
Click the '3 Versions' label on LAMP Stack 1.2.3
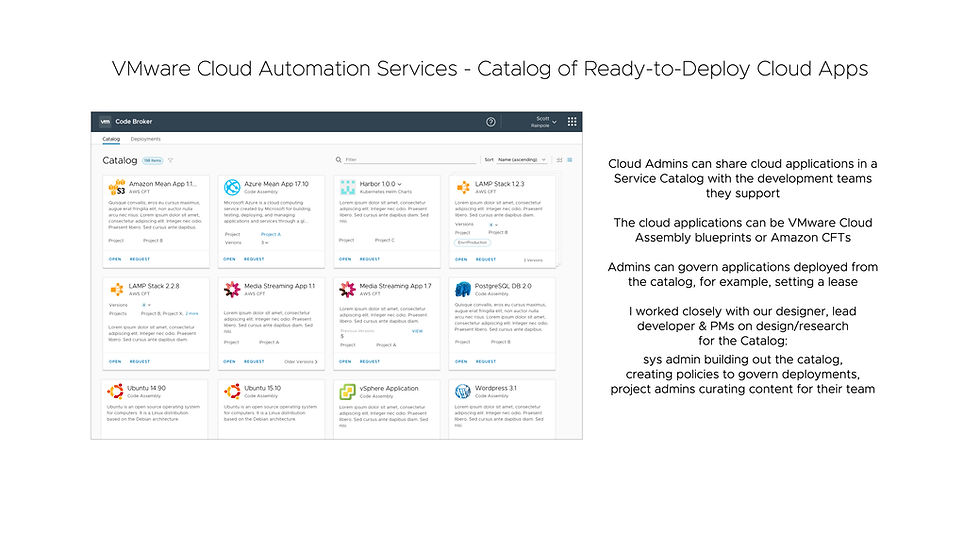[x=533, y=260]
